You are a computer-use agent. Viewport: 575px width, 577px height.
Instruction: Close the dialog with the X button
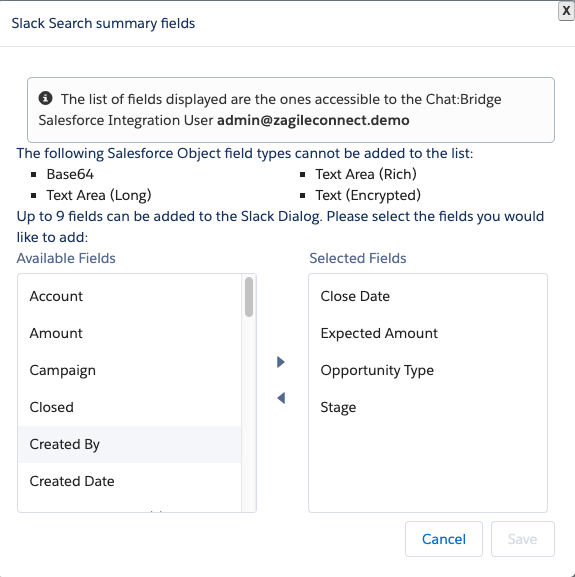point(566,11)
